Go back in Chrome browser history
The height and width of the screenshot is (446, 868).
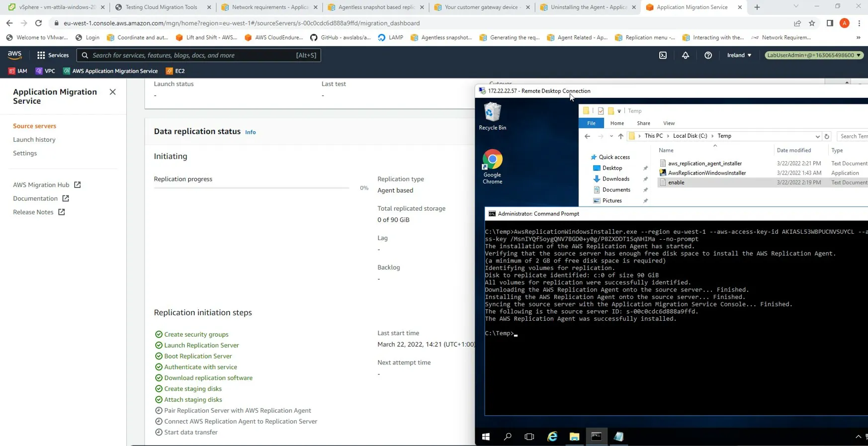coord(9,23)
